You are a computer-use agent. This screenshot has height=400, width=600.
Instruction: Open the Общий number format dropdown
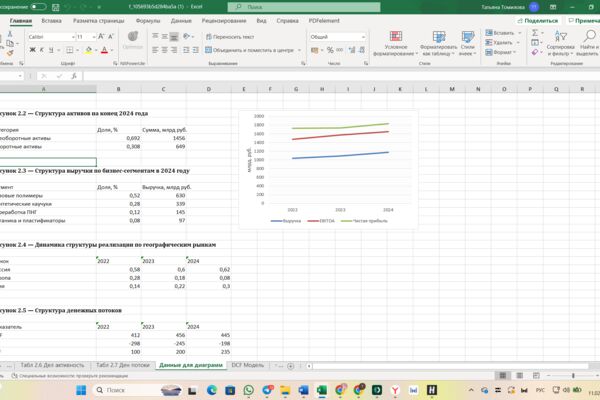point(363,37)
